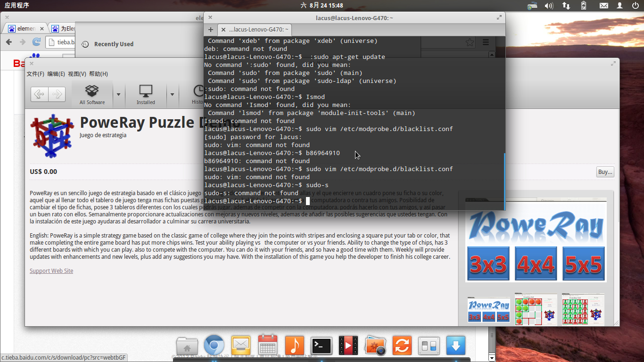The image size is (644, 362).
Task: Open the Files home folder dock icon
Action: tap(187, 346)
